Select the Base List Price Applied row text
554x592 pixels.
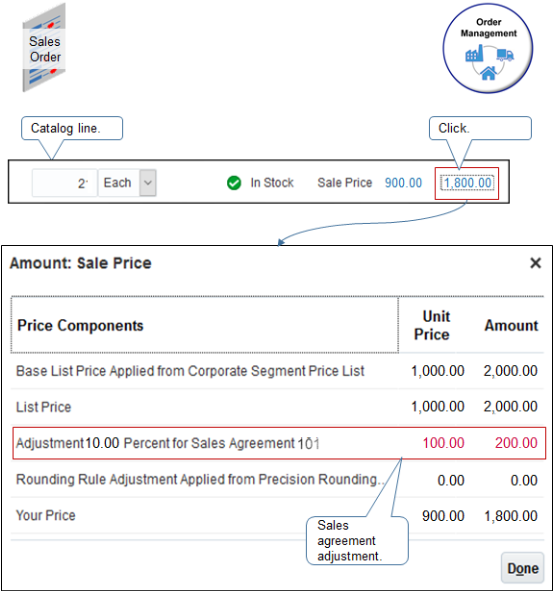[190, 371]
